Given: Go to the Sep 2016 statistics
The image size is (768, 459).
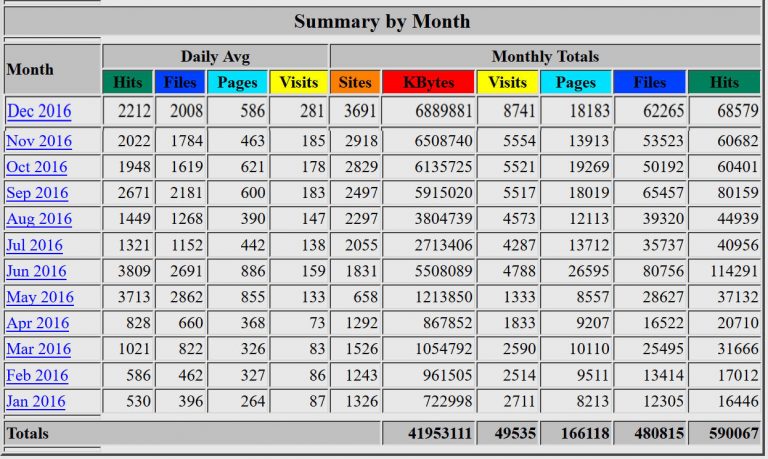Looking at the screenshot, I should (38, 193).
